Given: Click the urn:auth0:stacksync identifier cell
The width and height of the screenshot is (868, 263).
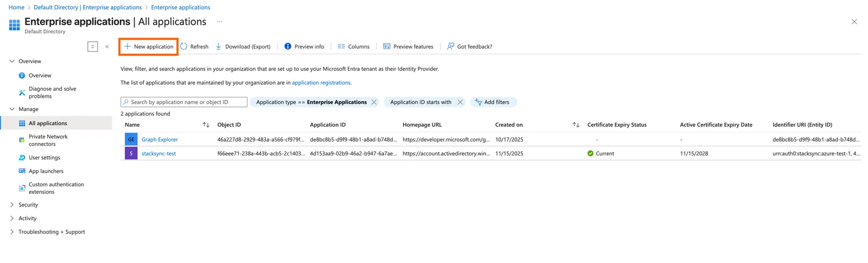Looking at the screenshot, I should pyautogui.click(x=816, y=154).
